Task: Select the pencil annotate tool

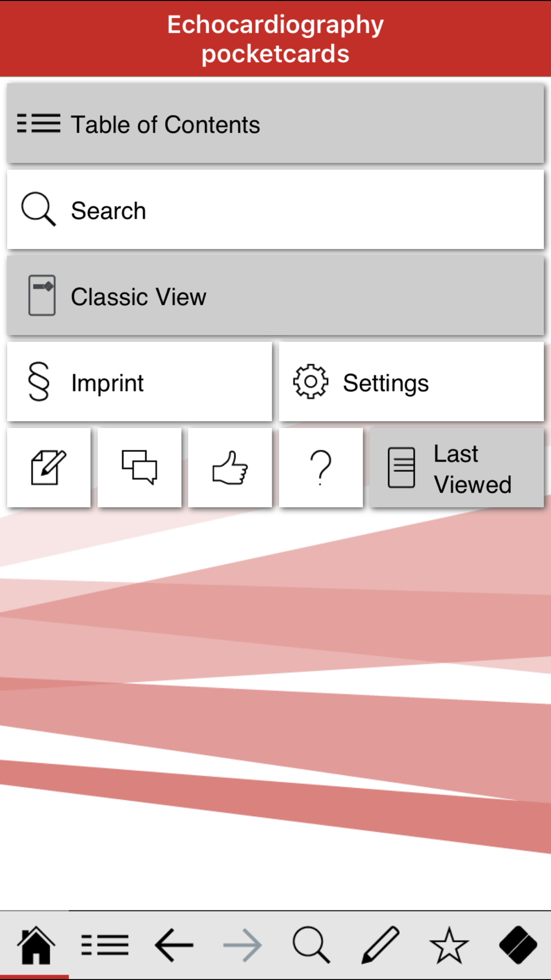Action: 380,945
